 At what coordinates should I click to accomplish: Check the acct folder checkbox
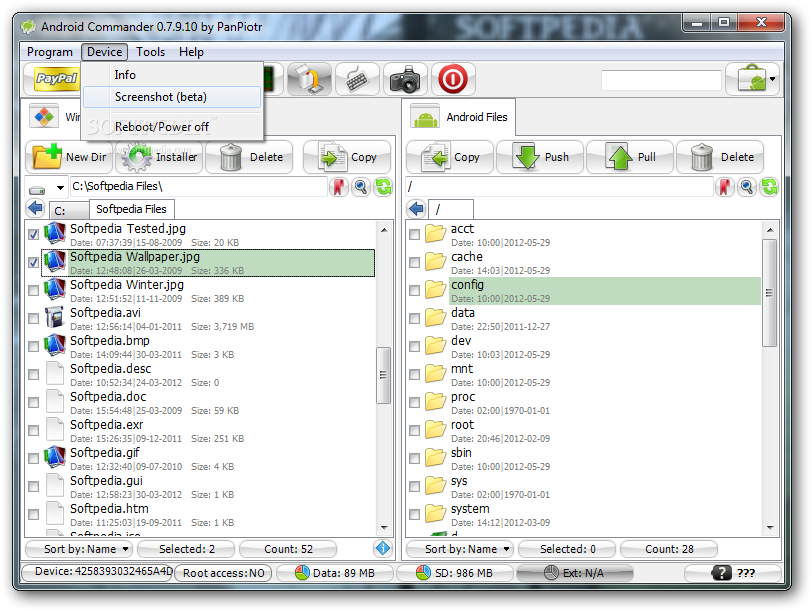click(414, 235)
